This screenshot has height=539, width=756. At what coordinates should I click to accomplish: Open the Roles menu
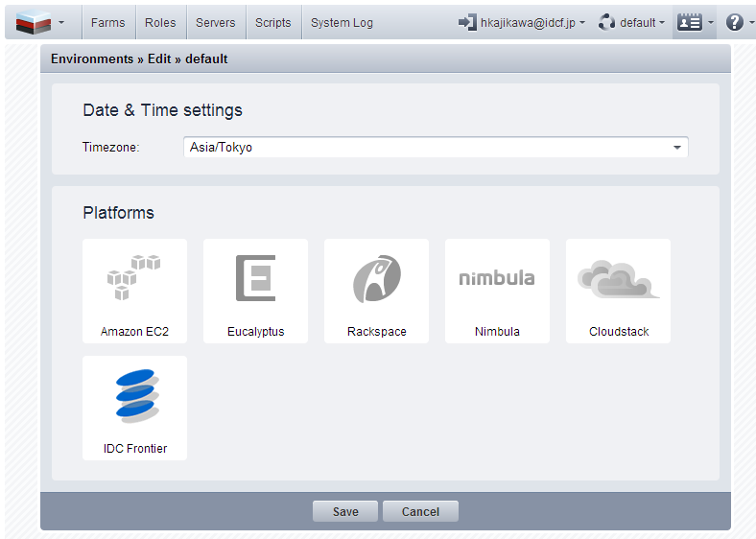click(x=160, y=23)
